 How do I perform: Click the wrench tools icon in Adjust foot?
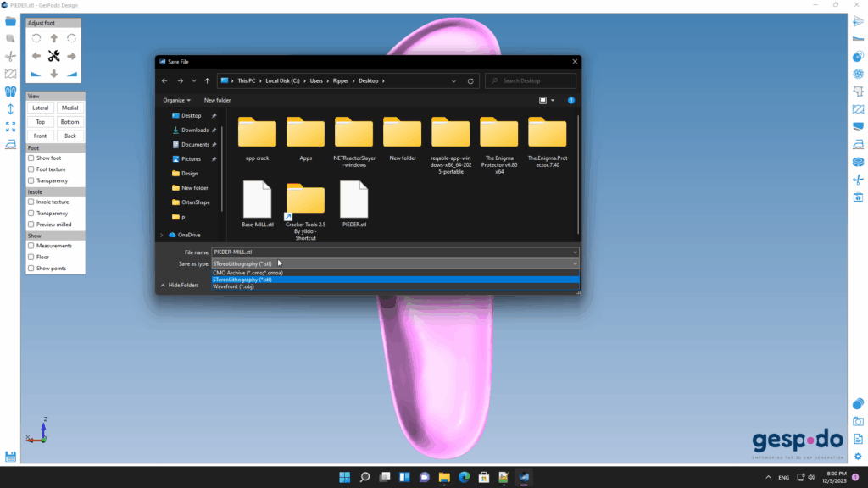pos(54,56)
